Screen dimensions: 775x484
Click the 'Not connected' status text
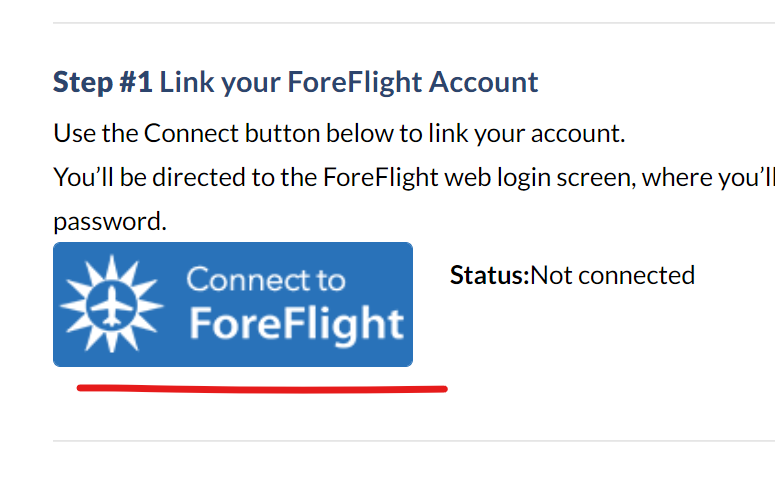tap(612, 275)
